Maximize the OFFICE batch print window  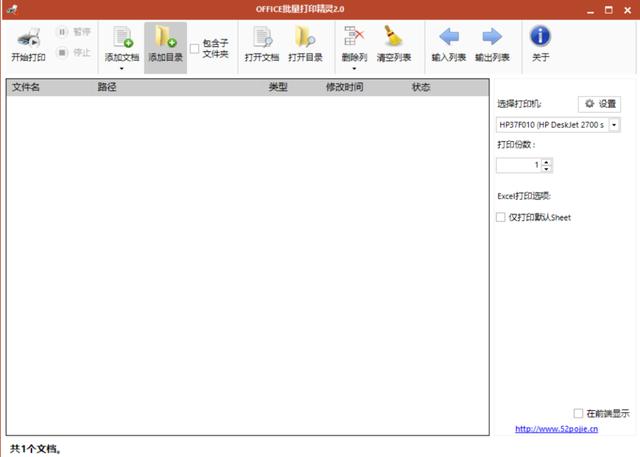[609, 10]
